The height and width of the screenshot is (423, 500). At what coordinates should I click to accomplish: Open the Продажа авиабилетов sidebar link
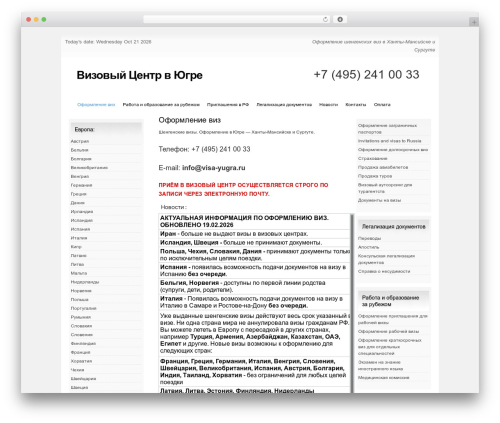[x=383, y=167]
